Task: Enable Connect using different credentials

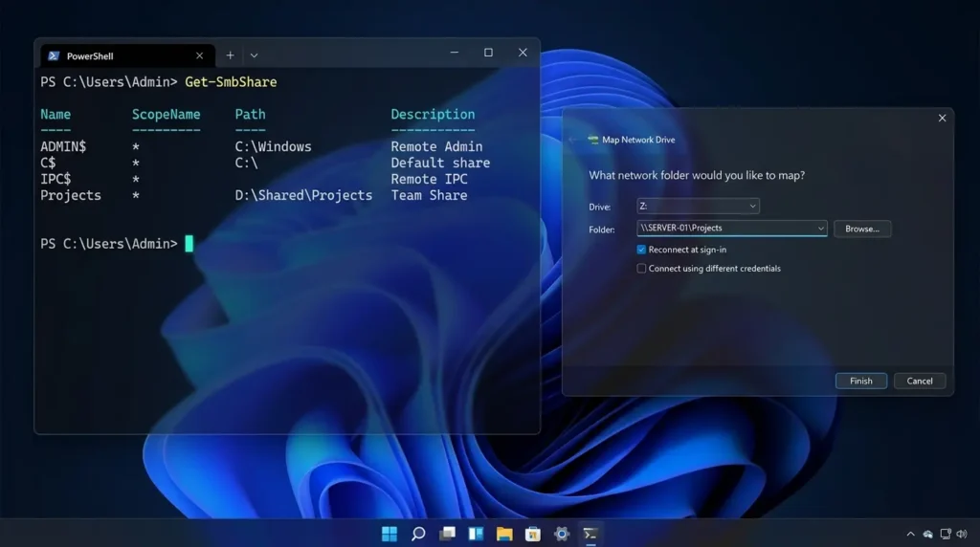Action: point(641,269)
